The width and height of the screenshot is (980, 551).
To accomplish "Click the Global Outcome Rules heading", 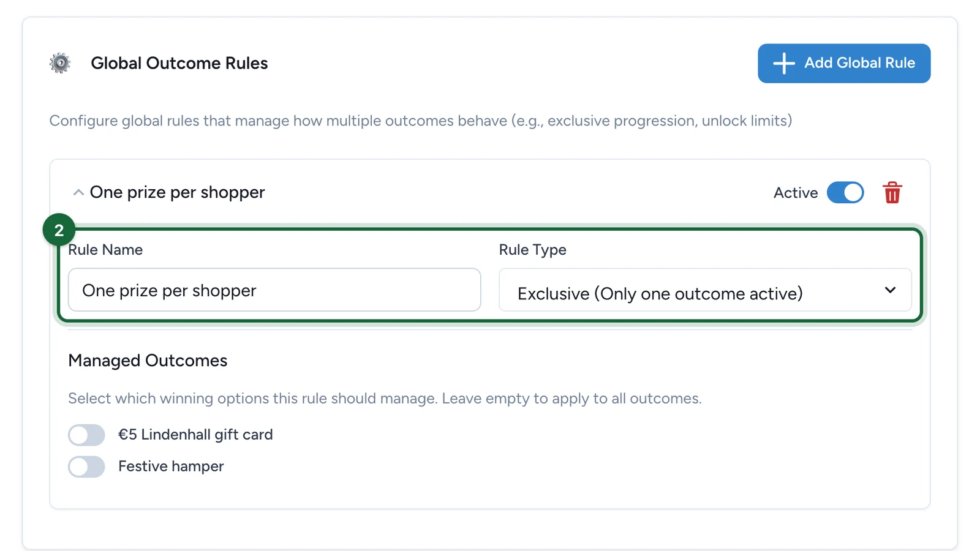I will pos(179,63).
